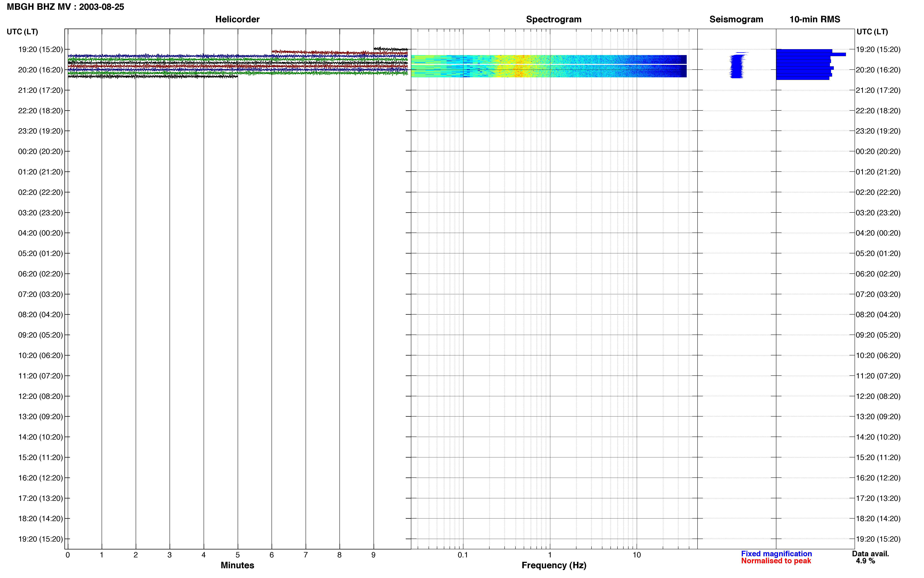This screenshot has width=924, height=578.
Task: Click the 'Normalised to peak' legend text
Action: tap(776, 561)
